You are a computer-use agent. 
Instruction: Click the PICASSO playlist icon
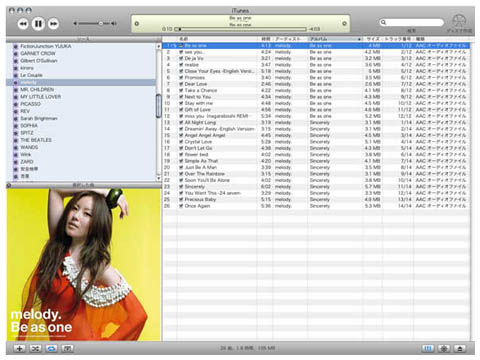(15, 104)
